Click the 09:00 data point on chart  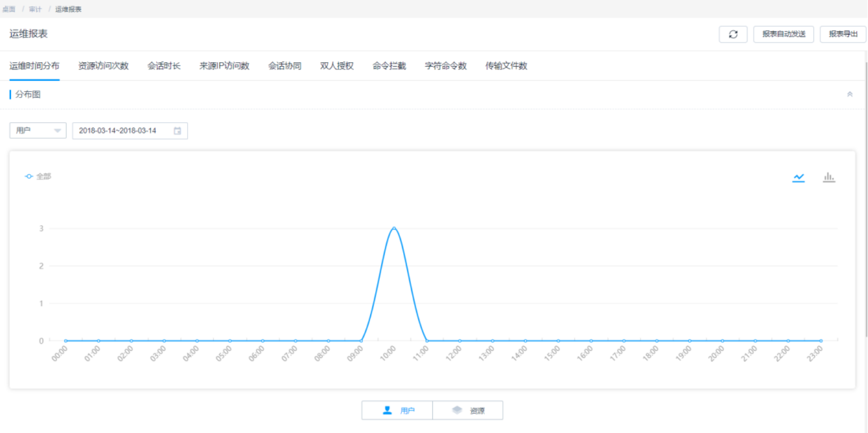361,341
